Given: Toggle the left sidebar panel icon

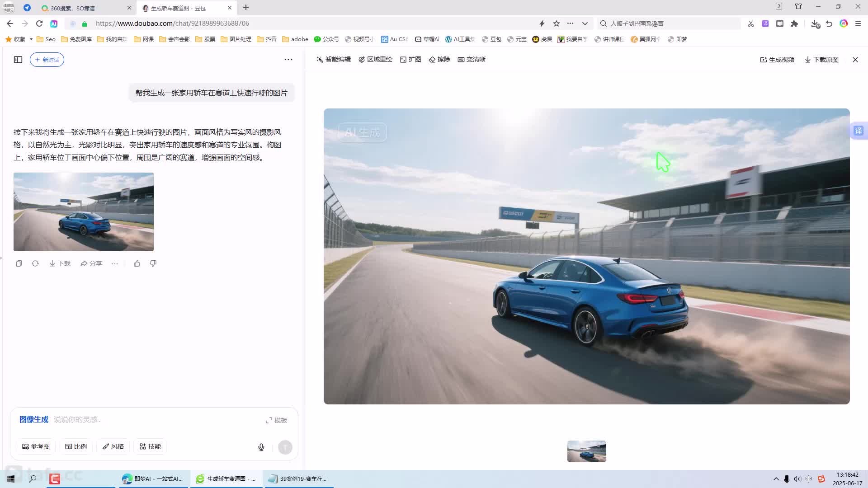Looking at the screenshot, I should [x=18, y=60].
